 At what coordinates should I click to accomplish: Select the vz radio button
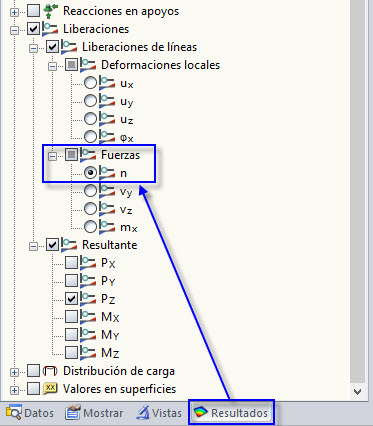90,209
